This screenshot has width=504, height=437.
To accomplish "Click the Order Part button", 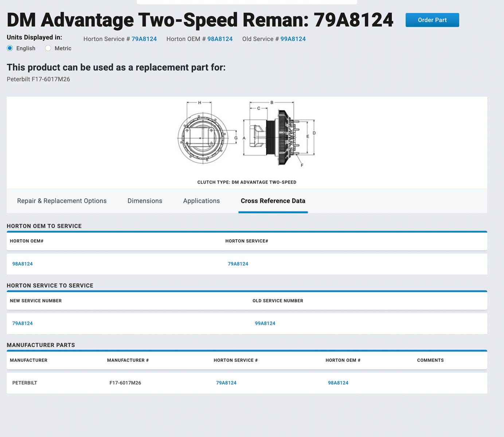I will [x=432, y=20].
